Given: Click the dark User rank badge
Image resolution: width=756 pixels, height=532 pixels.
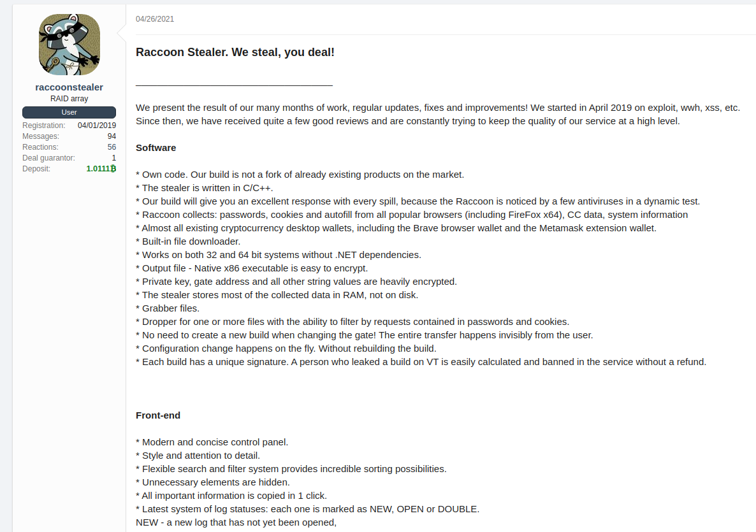Looking at the screenshot, I should pos(69,112).
